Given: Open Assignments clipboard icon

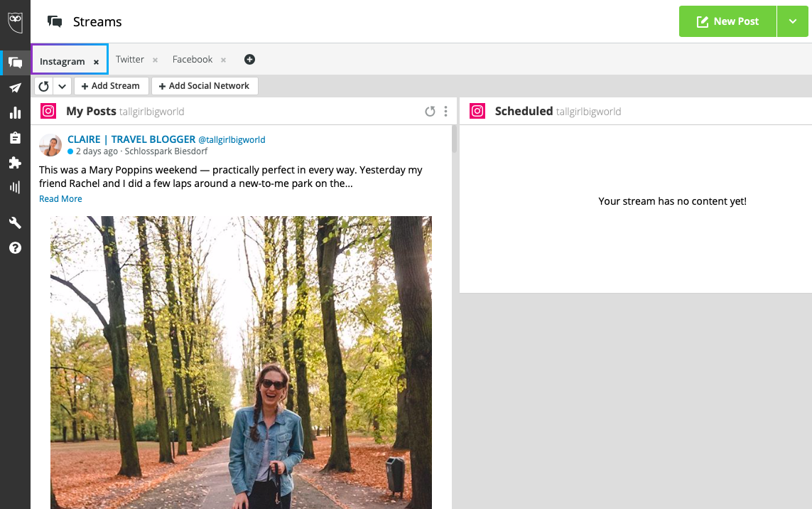Looking at the screenshot, I should point(15,137).
